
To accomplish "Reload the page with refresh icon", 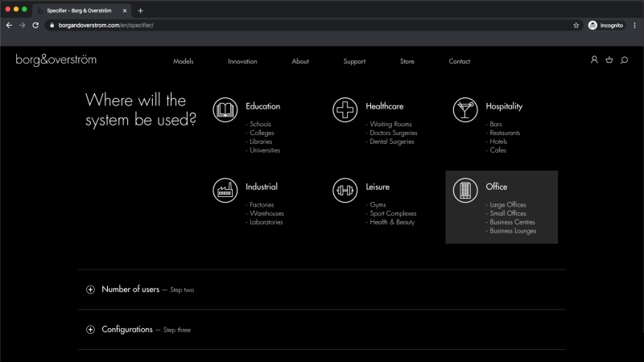I will point(35,25).
